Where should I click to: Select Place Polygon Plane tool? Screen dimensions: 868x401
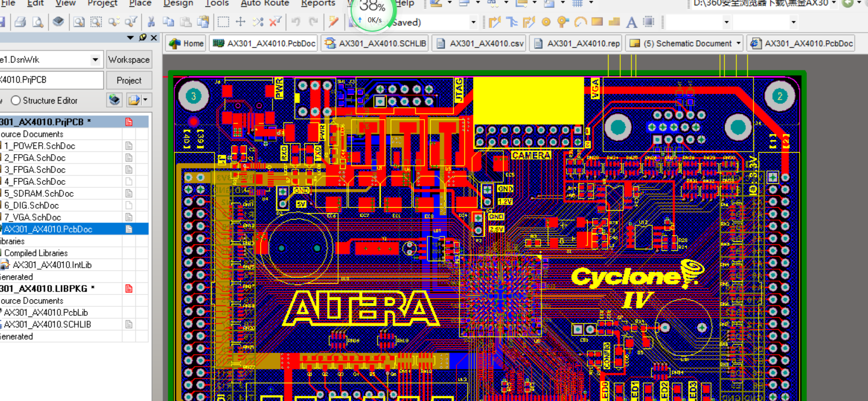click(614, 22)
